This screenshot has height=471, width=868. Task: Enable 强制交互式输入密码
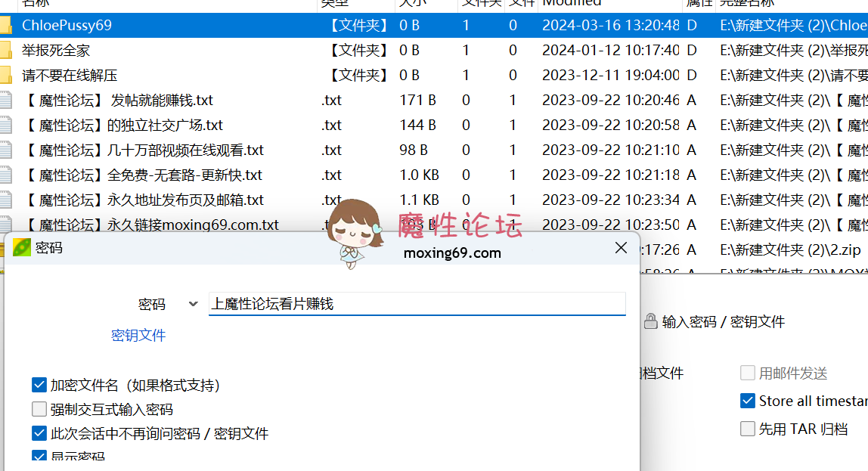pyautogui.click(x=39, y=409)
